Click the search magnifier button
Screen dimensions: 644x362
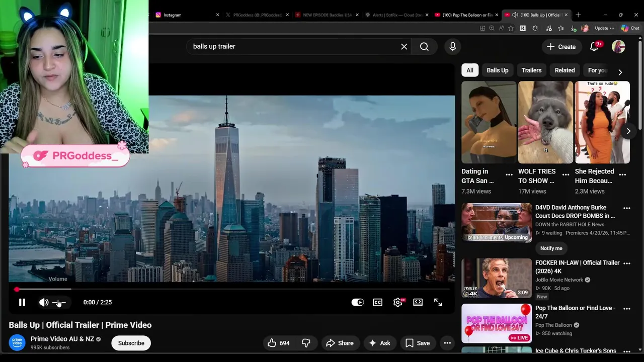[x=424, y=46]
